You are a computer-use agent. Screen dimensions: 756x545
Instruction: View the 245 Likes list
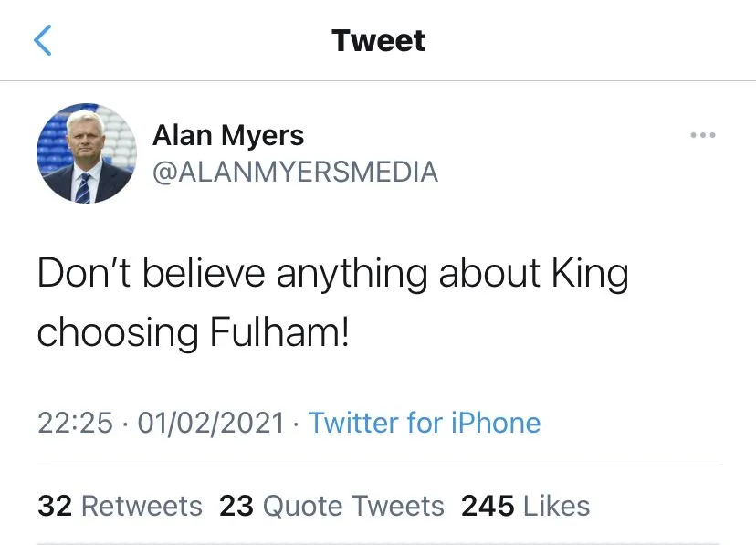[525, 506]
